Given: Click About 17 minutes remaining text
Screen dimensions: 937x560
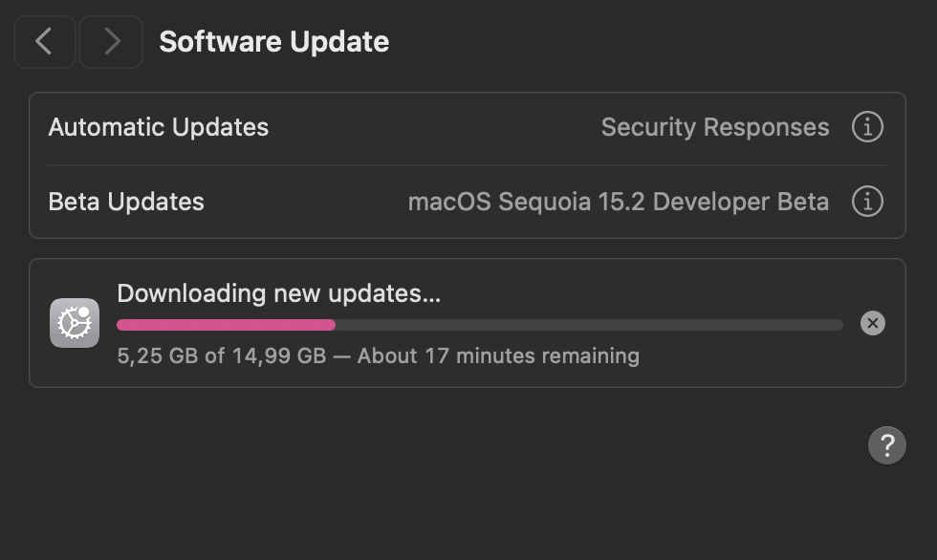Looking at the screenshot, I should point(498,355).
